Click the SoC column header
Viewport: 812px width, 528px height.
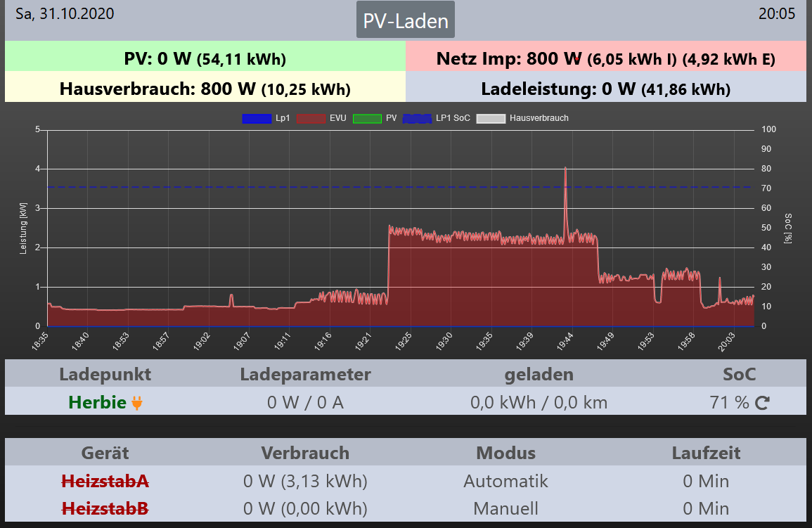[739, 374]
